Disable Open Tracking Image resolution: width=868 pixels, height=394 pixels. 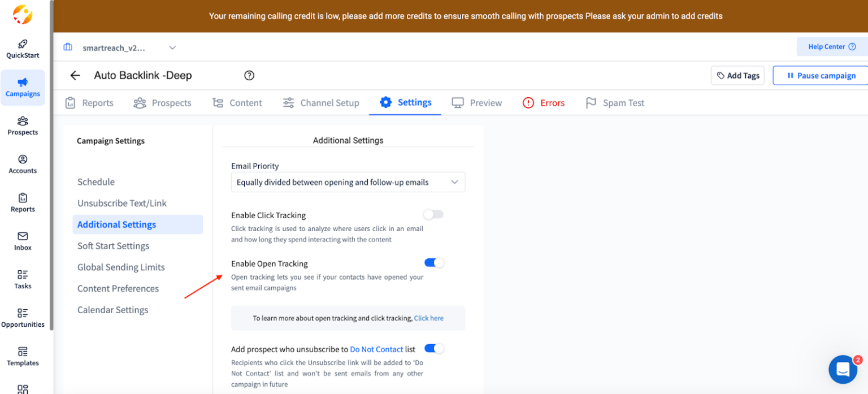pyautogui.click(x=434, y=262)
